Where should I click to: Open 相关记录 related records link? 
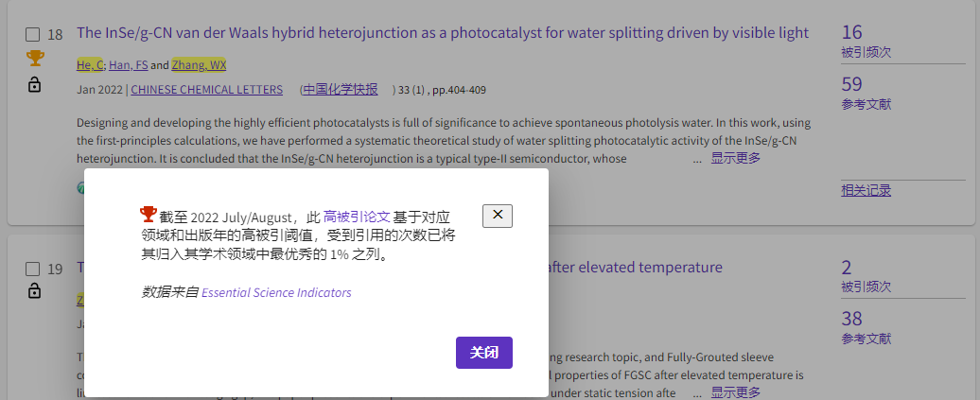click(x=866, y=190)
